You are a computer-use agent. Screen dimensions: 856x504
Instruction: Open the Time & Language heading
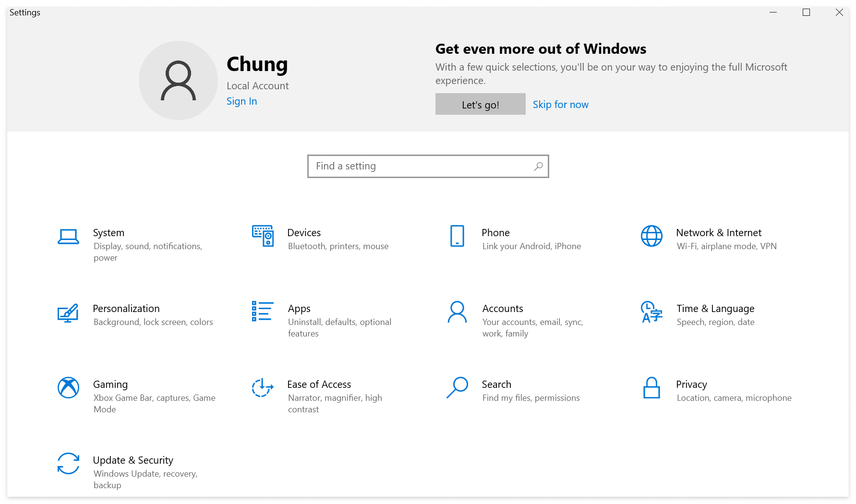(715, 309)
